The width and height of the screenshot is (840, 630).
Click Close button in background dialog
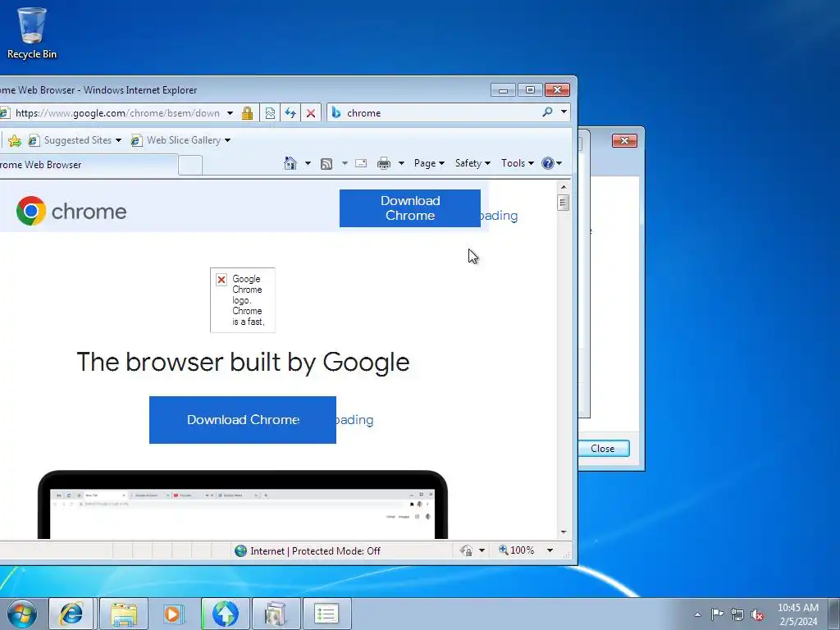tap(603, 449)
